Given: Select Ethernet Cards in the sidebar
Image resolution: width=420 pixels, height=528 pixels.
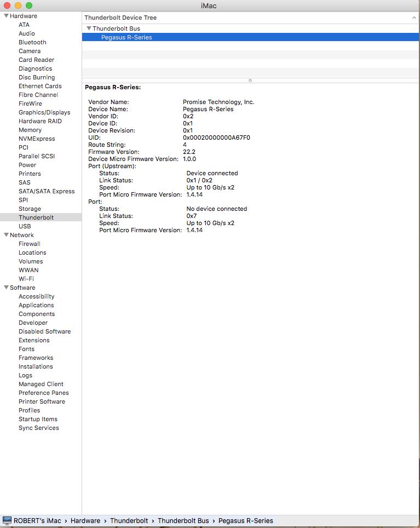Looking at the screenshot, I should (40, 86).
